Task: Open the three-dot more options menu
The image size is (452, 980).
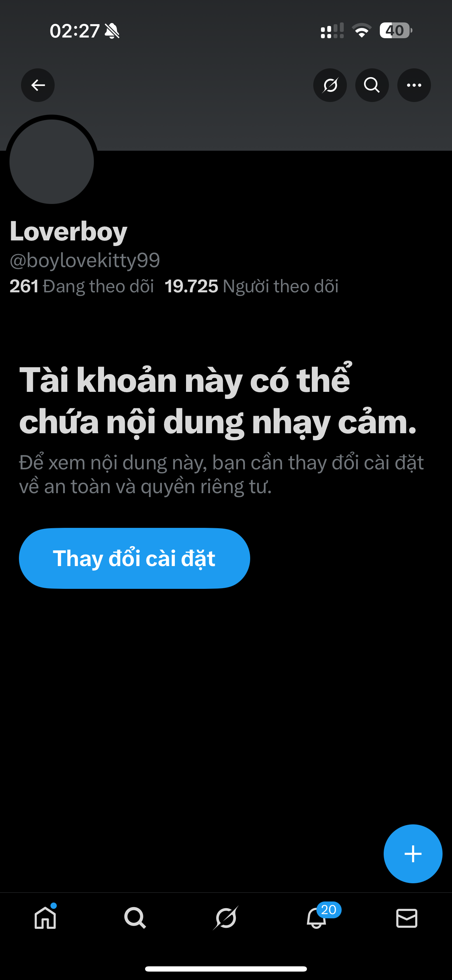Action: click(414, 85)
